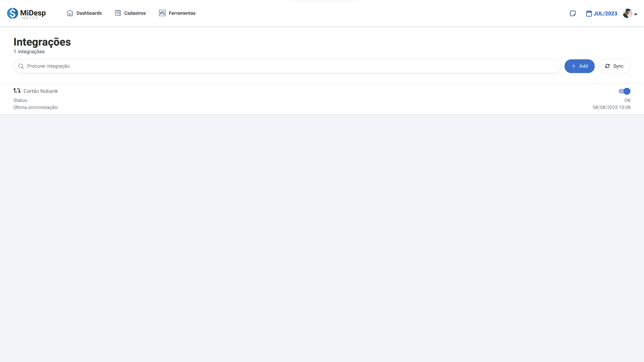Click the sync arrows icon beside Cartão Nubank
Image resolution: width=644 pixels, height=362 pixels.
(17, 91)
